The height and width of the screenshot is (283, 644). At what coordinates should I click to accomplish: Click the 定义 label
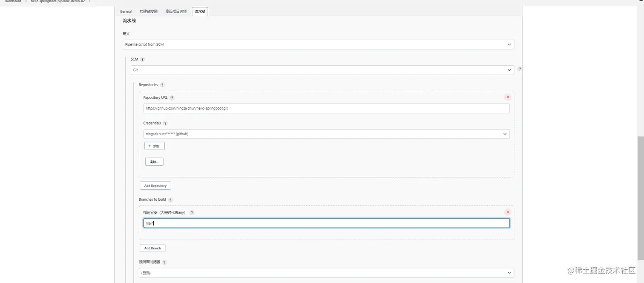click(x=126, y=34)
